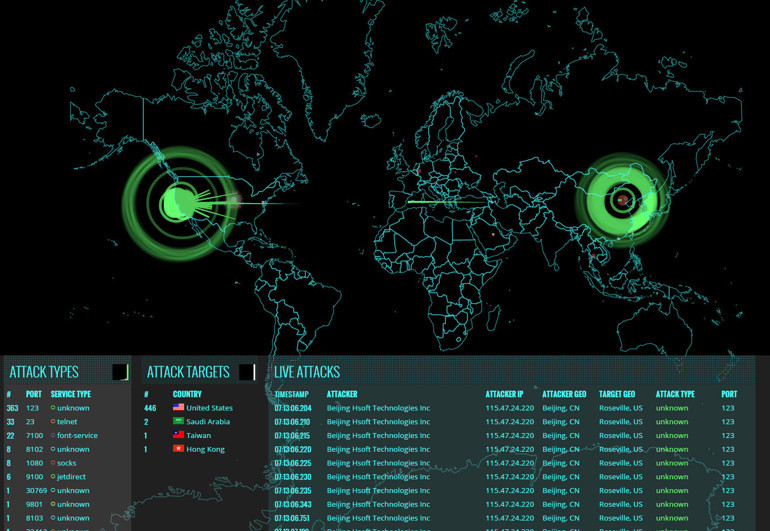Toggle the socks service type circle
The height and width of the screenshot is (531, 770).
click(53, 464)
